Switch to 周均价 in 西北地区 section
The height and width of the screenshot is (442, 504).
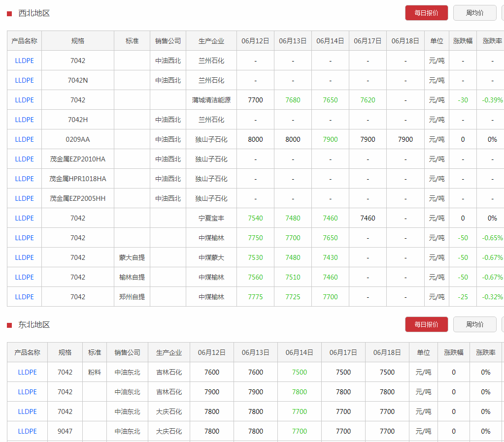click(x=474, y=13)
